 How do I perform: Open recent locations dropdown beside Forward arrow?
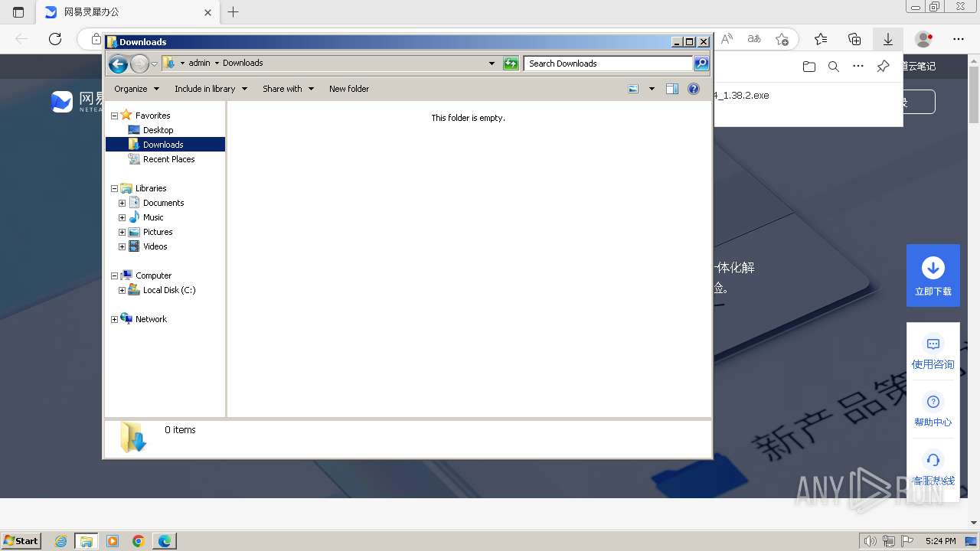coord(154,64)
